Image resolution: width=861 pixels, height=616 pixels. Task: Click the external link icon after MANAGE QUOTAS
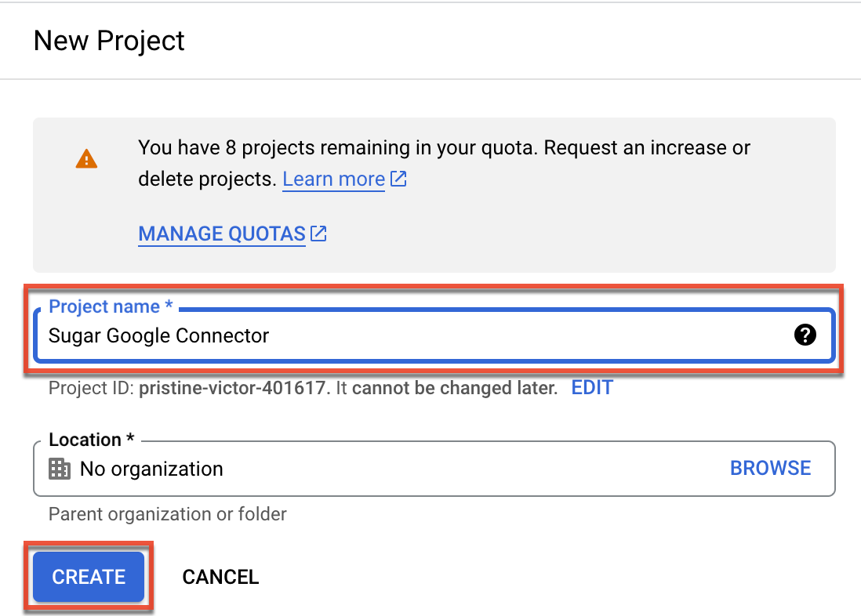[318, 233]
